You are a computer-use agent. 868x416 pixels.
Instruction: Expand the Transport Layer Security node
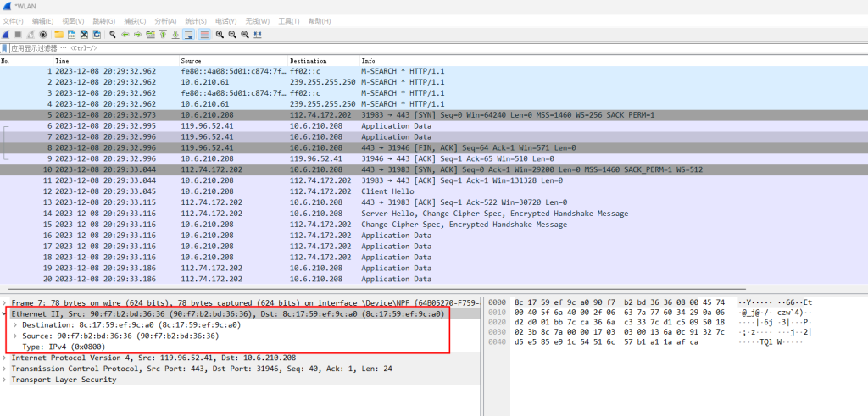tap(5, 380)
